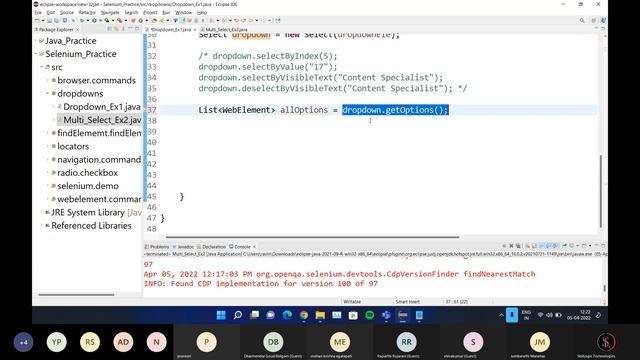Select the selenium.demo package
640x360 pixels.
pos(88,186)
